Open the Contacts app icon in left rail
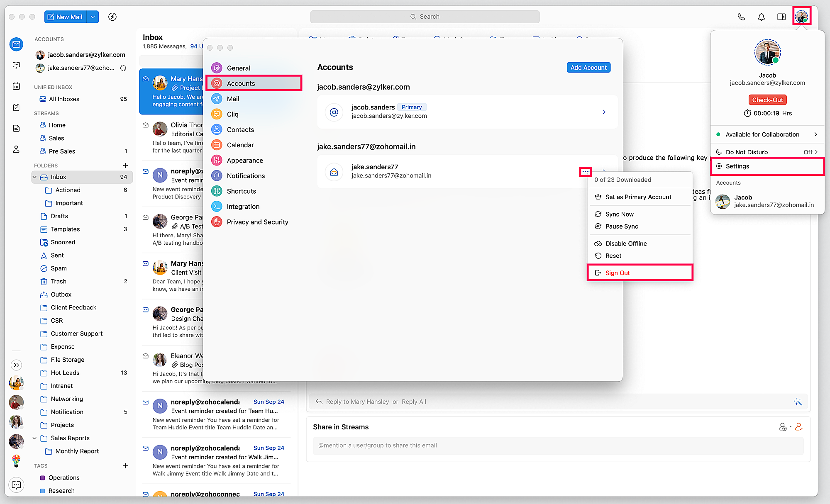Image resolution: width=830 pixels, height=504 pixels. coord(16,149)
